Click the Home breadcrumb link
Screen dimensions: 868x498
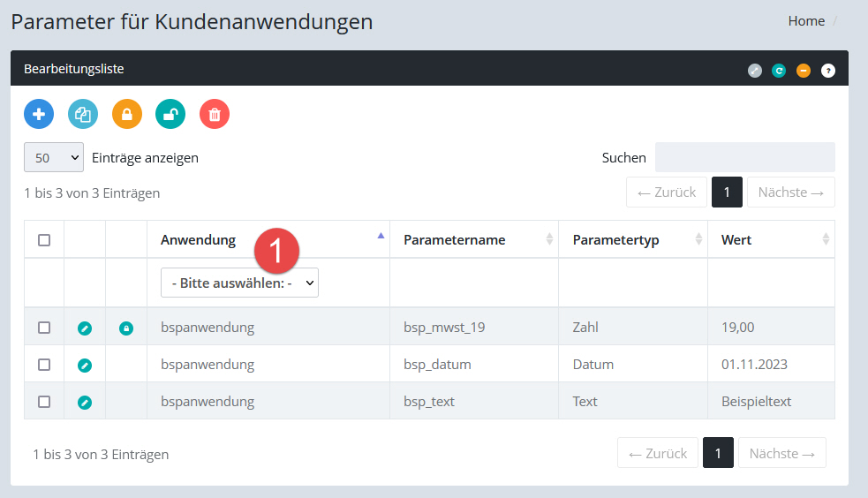[806, 21]
